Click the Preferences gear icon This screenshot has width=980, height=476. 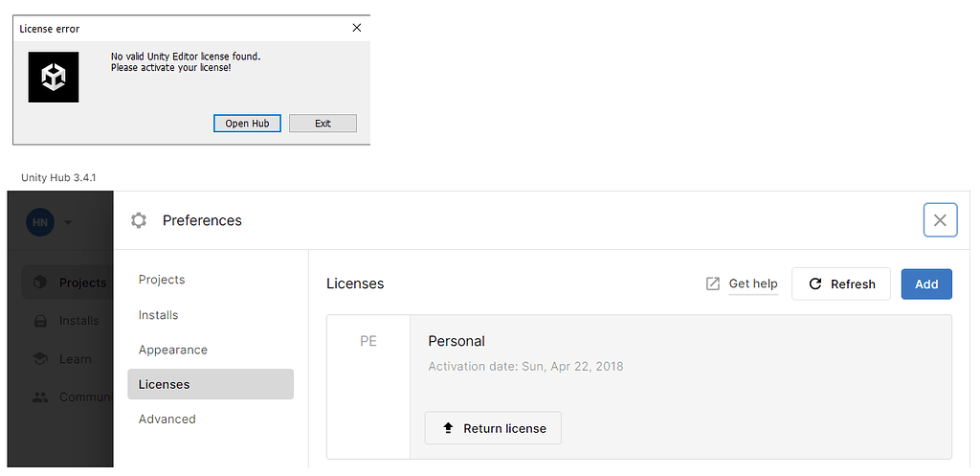click(139, 220)
